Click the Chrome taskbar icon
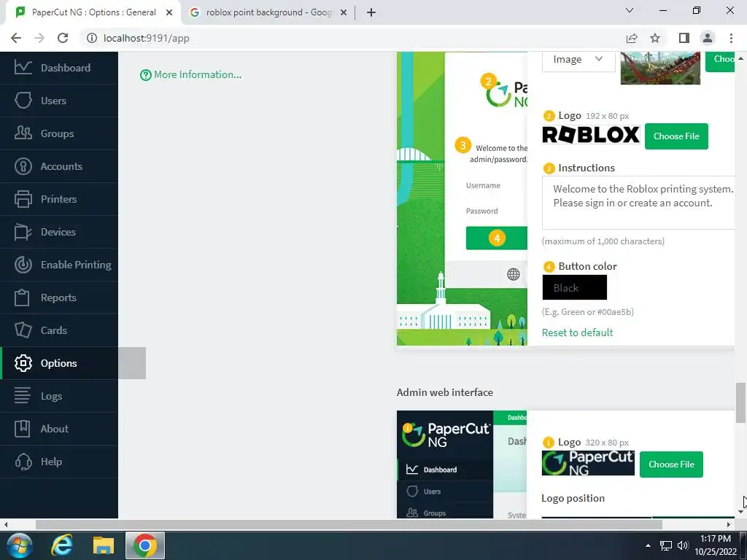Viewport: 747px width, 560px height. tap(145, 545)
